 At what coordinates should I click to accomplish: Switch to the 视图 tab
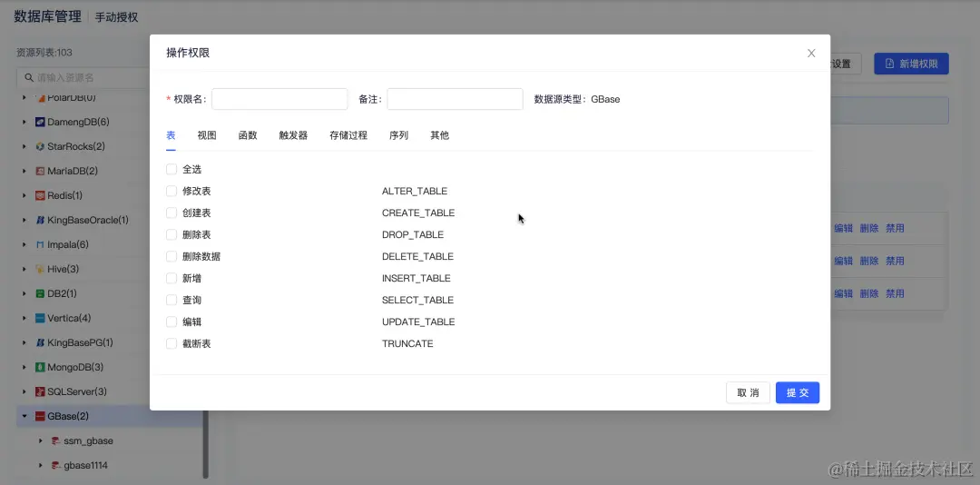[207, 135]
